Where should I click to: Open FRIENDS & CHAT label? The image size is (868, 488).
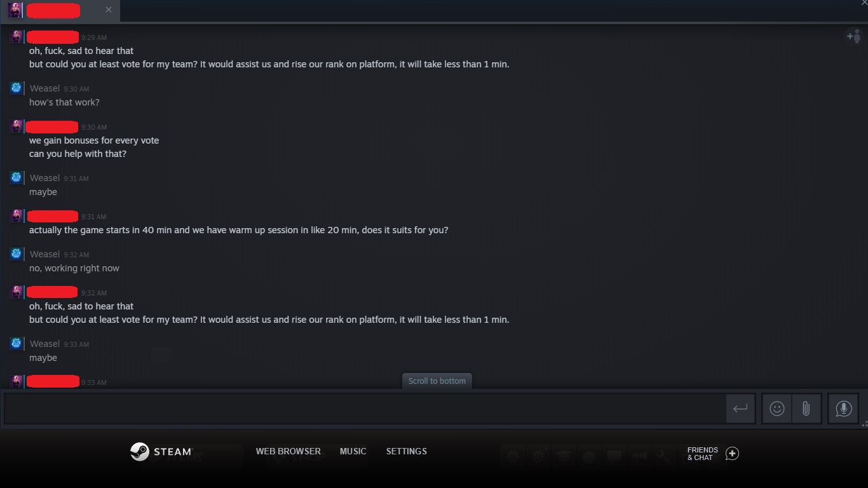point(702,454)
